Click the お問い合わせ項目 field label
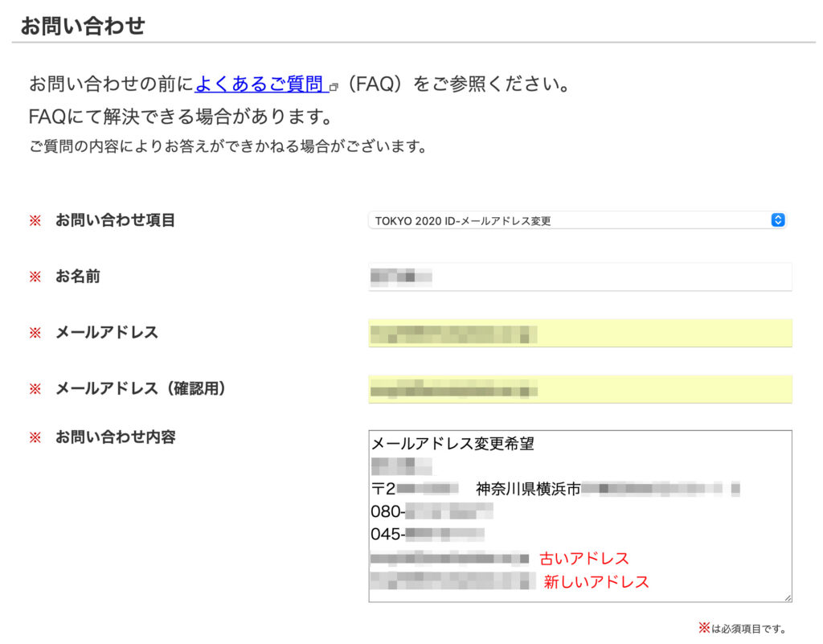823x644 pixels. 115,220
